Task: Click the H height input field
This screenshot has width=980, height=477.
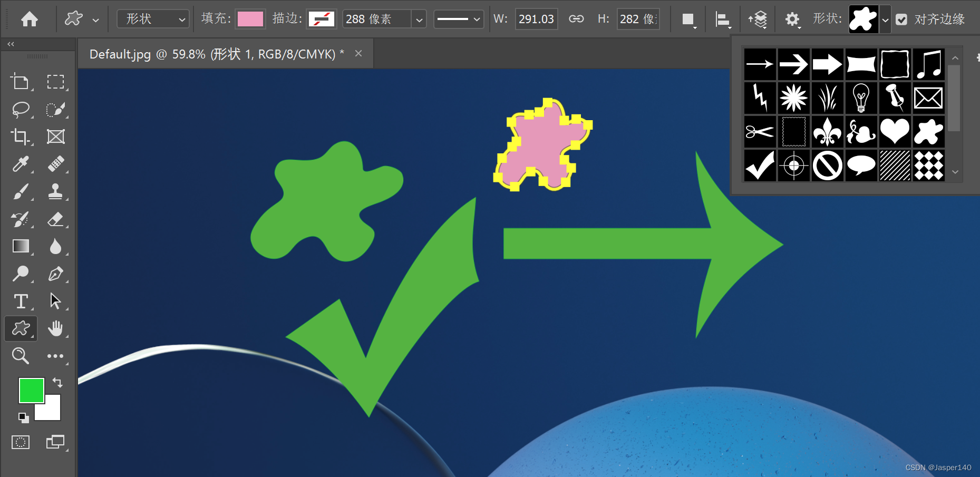Action: point(638,20)
